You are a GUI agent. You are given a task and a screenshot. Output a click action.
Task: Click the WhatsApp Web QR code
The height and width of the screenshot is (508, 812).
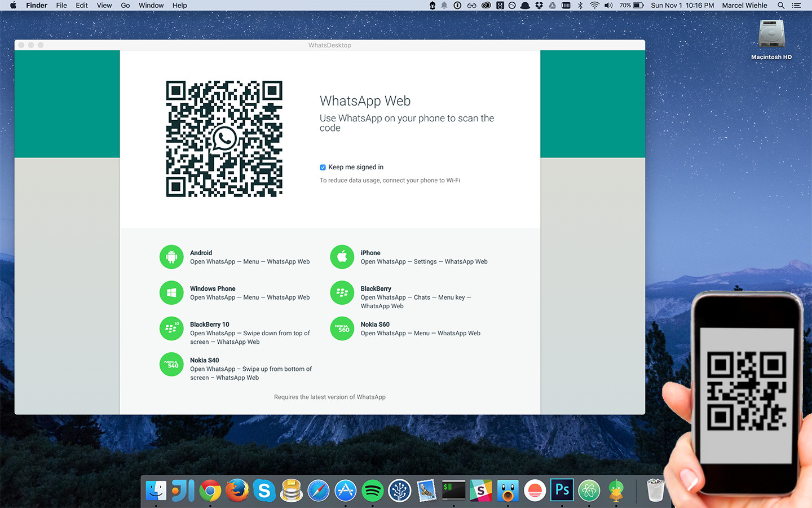[x=224, y=139]
